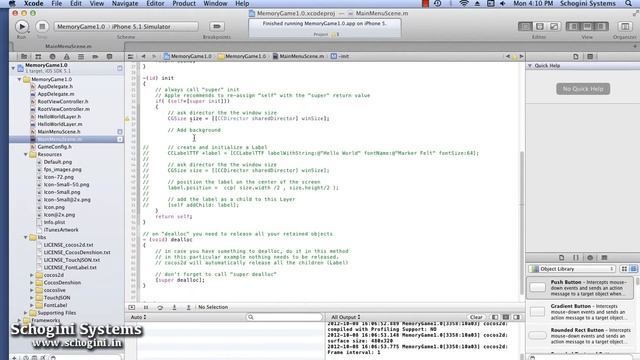Open the Object library tab

tap(590, 258)
